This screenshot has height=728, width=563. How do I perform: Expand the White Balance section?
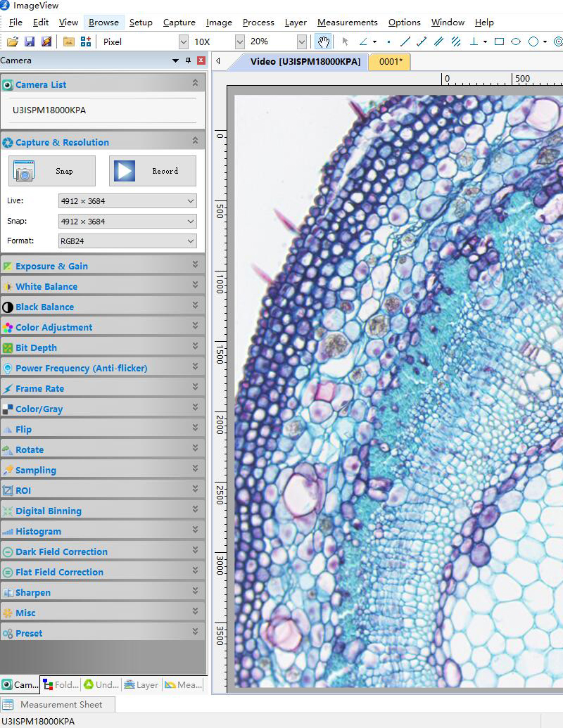coord(195,286)
